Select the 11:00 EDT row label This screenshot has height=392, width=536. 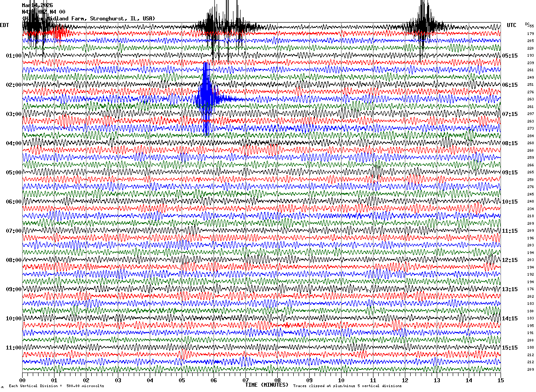coord(14,348)
